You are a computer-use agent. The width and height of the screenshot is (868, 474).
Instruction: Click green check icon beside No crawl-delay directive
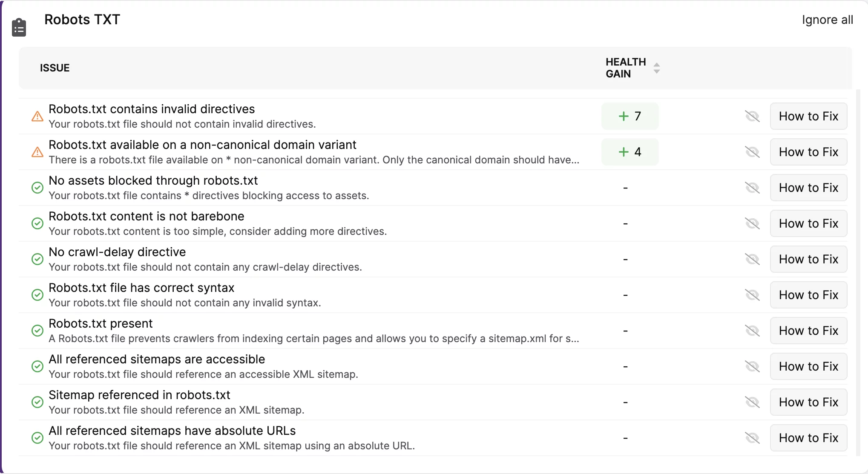[x=37, y=259]
